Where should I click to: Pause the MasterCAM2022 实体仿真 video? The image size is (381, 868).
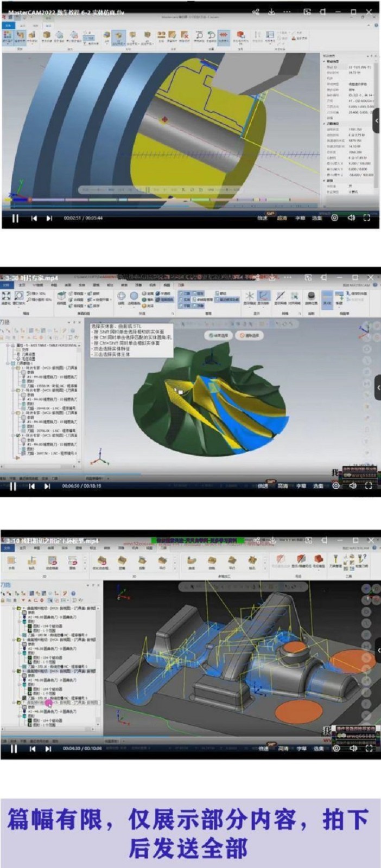[15, 218]
